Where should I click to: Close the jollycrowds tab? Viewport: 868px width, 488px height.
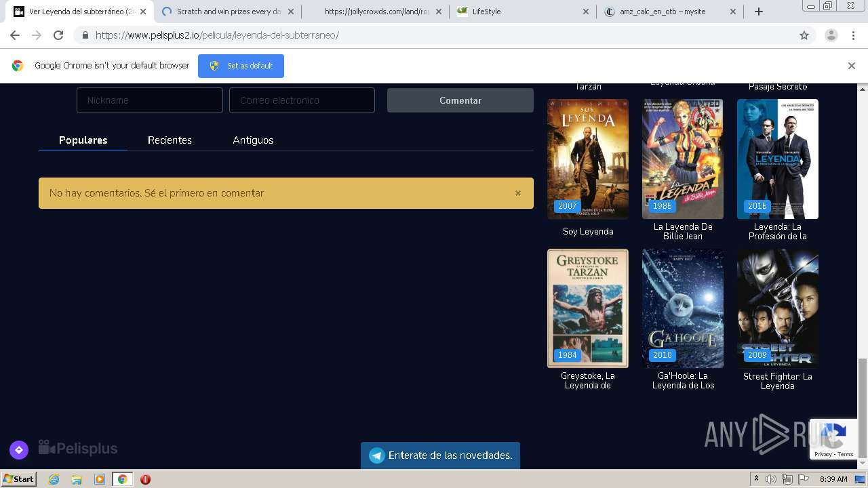[x=438, y=12]
